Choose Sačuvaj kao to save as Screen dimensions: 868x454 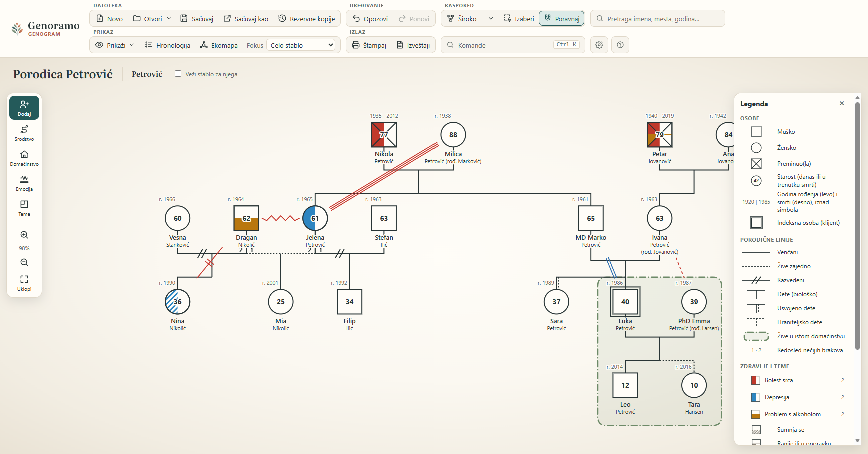click(246, 19)
